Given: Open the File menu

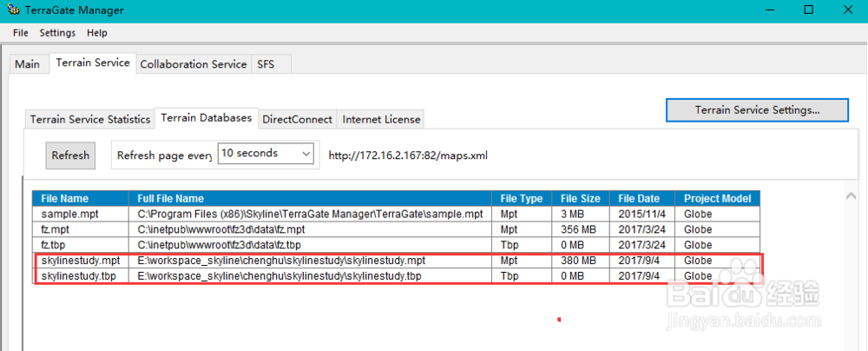Looking at the screenshot, I should click(x=21, y=33).
